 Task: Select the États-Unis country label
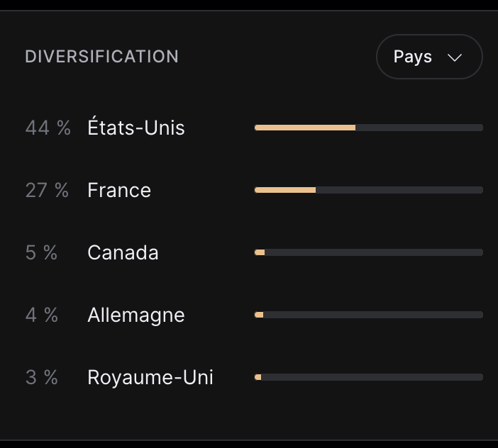[135, 128]
